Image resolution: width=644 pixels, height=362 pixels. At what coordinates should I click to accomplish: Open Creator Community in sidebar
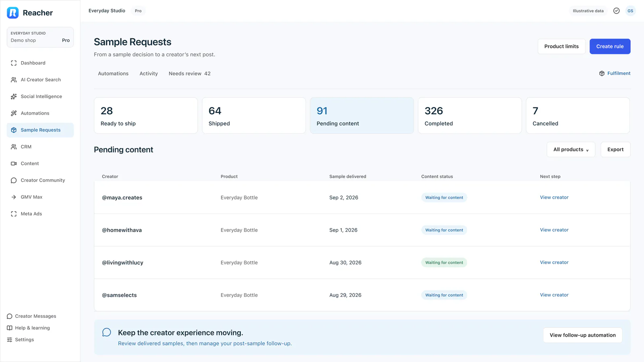coord(40,180)
